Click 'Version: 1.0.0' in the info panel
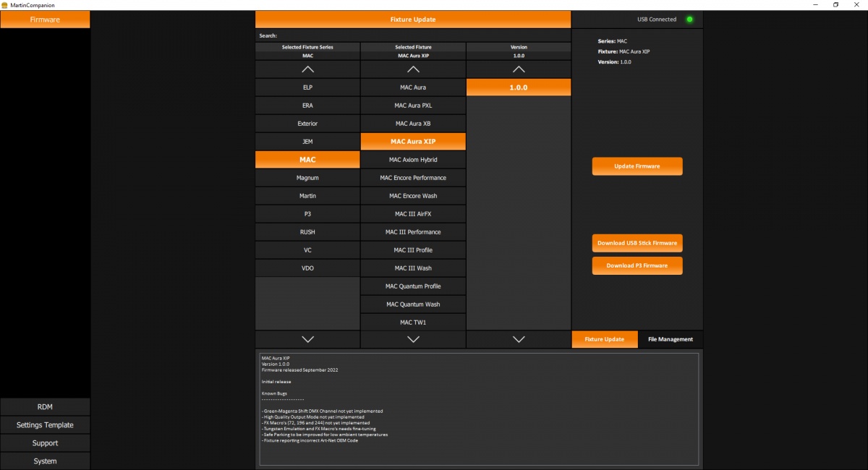The height and width of the screenshot is (470, 868). (x=615, y=62)
